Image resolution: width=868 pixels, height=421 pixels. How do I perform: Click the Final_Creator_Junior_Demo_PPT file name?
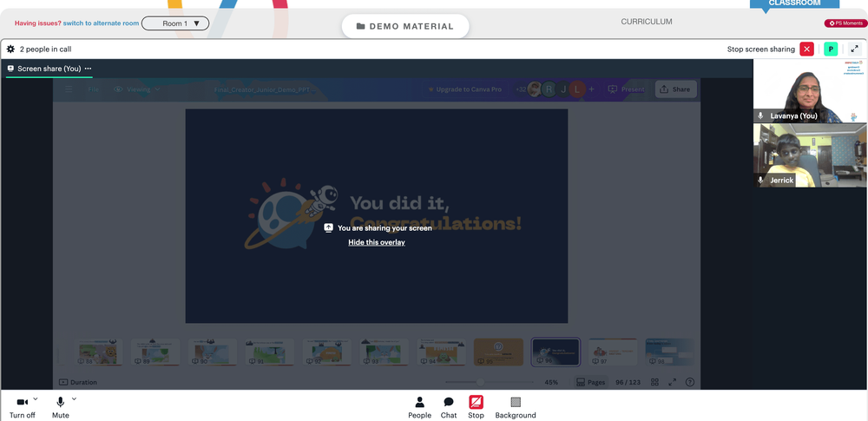coord(265,89)
